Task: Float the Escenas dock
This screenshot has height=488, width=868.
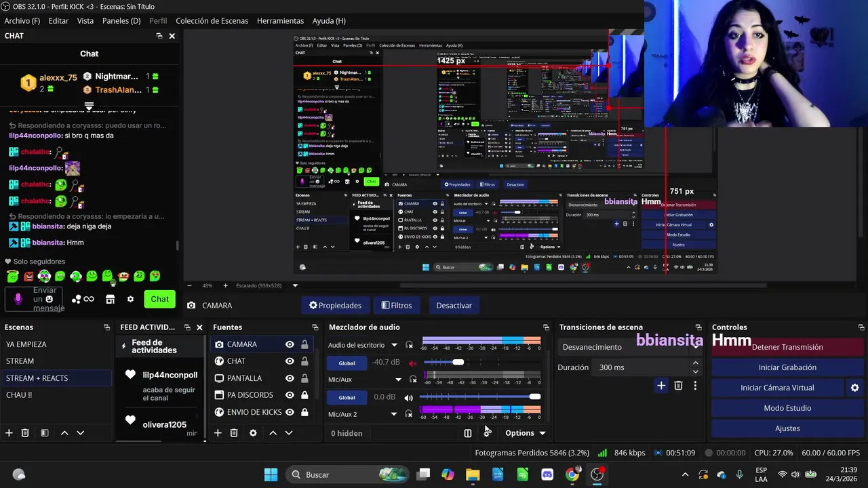Action: [106, 327]
